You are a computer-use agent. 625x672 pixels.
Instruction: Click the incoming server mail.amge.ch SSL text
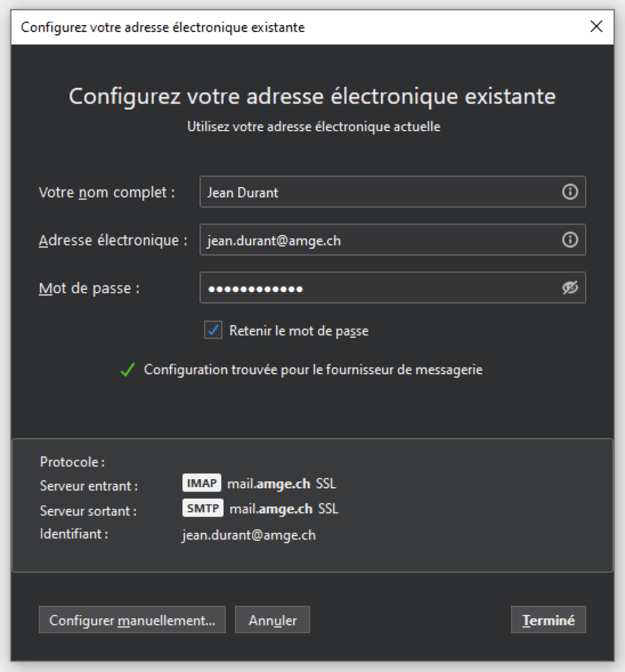(281, 484)
